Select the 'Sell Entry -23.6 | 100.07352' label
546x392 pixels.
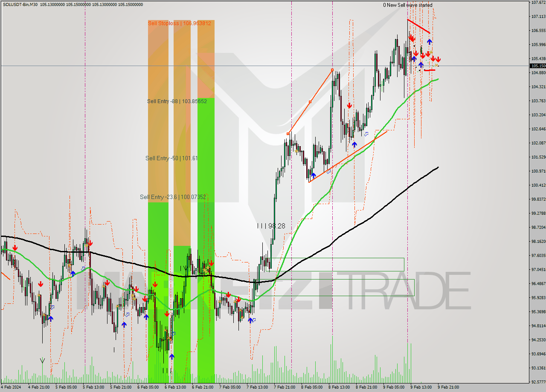(173, 197)
